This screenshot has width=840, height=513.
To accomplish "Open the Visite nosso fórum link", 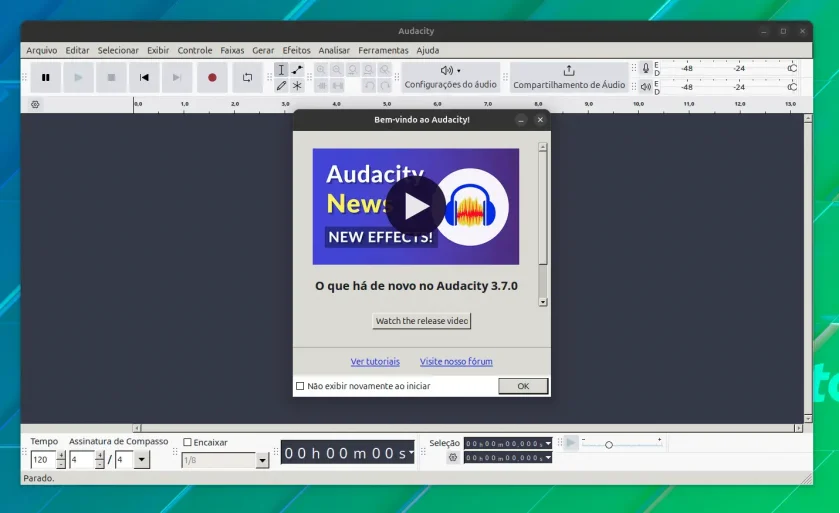I will (x=456, y=361).
